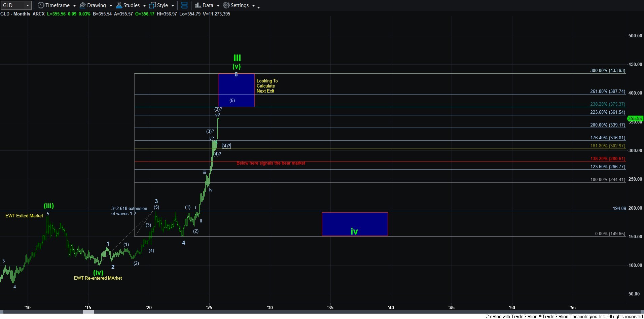Select the 261.80% (397.74) Fibonacci level label
The image size is (644, 319).
tap(607, 92)
